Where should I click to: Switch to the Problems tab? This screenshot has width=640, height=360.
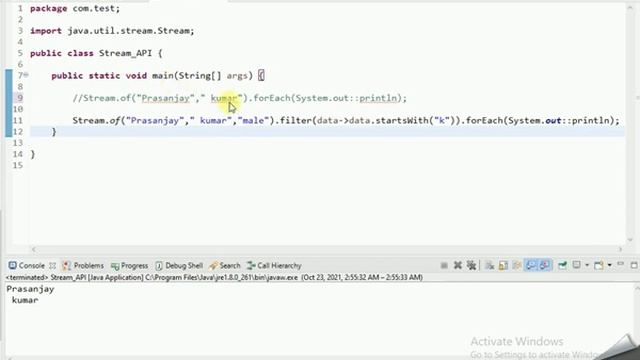pyautogui.click(x=83, y=266)
